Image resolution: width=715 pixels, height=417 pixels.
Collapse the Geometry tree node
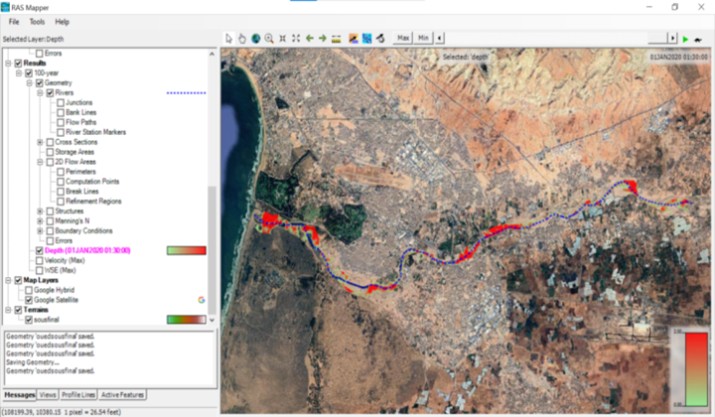pyautogui.click(x=29, y=83)
